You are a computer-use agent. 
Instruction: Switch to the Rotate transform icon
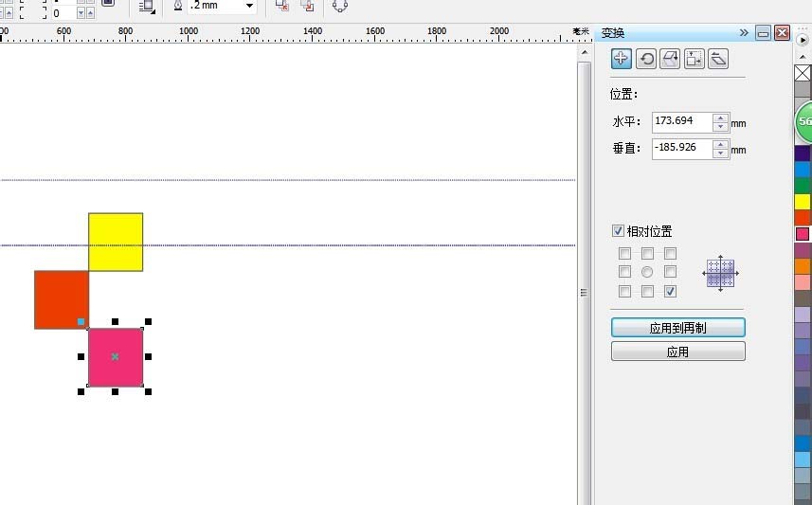(646, 59)
